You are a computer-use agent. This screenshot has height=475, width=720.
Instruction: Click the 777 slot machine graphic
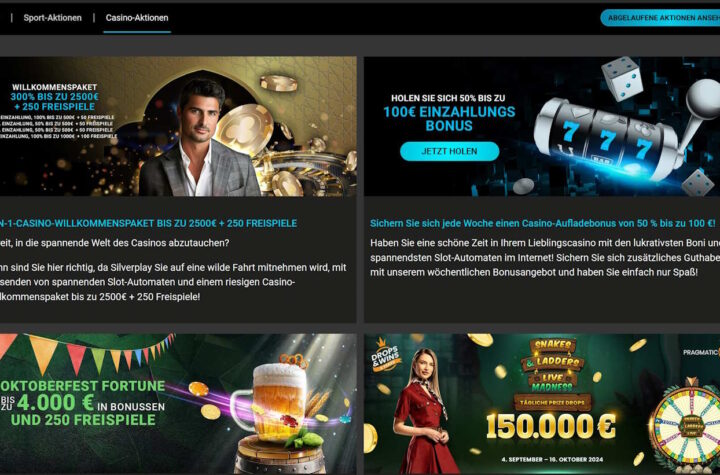pyautogui.click(x=606, y=133)
